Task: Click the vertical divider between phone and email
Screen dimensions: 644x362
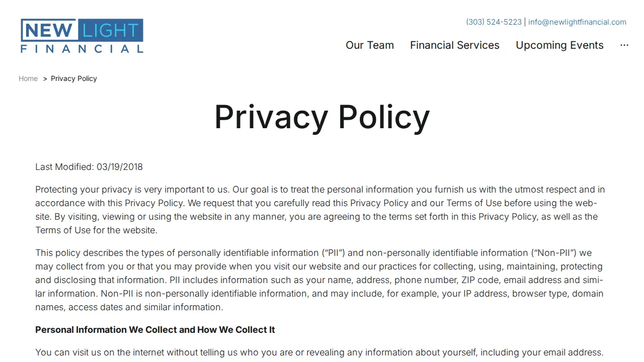Action: point(525,22)
